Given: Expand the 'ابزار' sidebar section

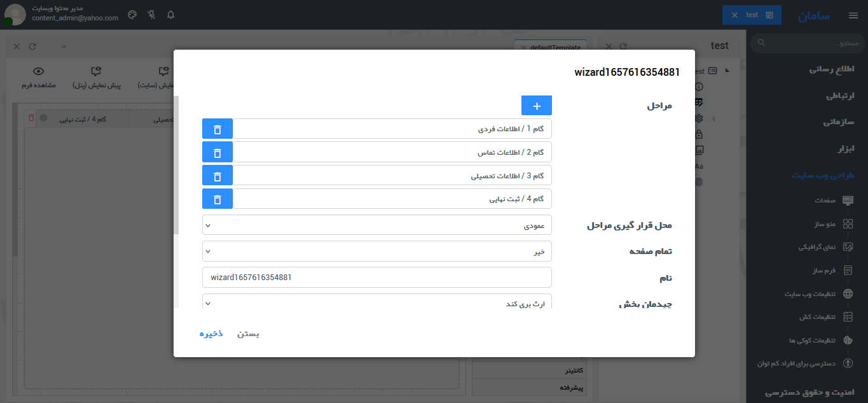Looking at the screenshot, I should [x=845, y=148].
